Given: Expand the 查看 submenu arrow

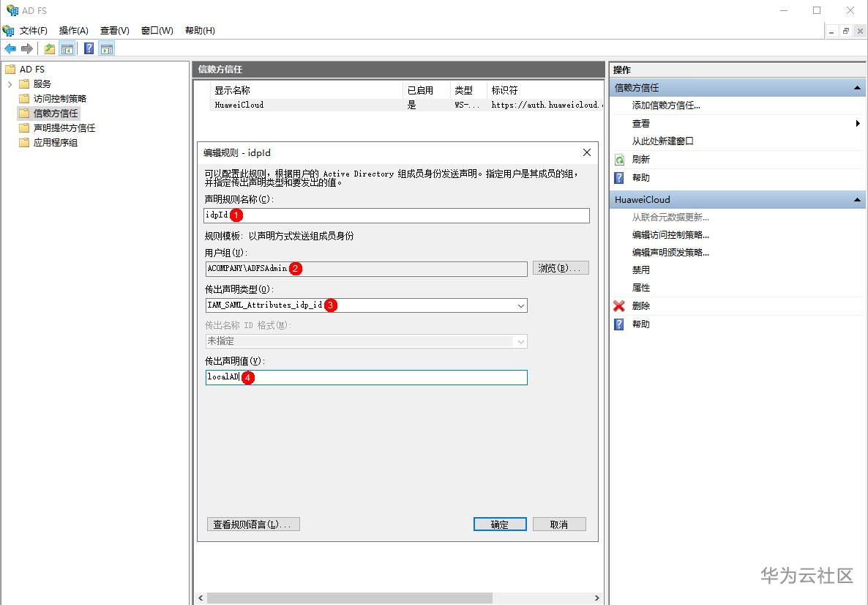Looking at the screenshot, I should coord(858,124).
